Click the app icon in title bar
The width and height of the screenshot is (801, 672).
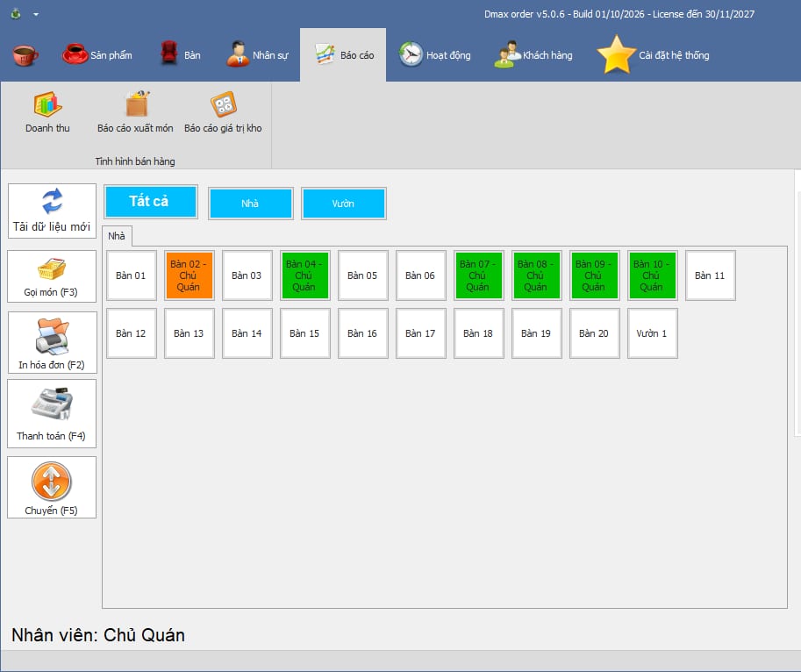[16, 14]
